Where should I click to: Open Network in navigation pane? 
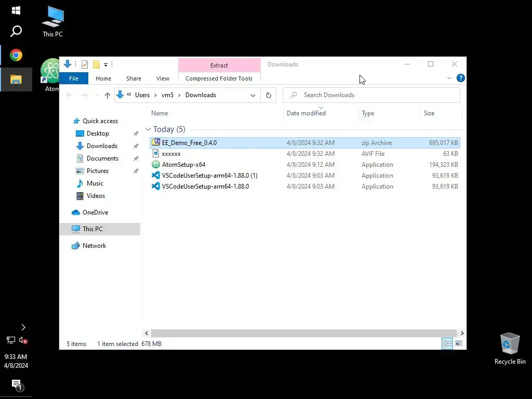click(94, 246)
